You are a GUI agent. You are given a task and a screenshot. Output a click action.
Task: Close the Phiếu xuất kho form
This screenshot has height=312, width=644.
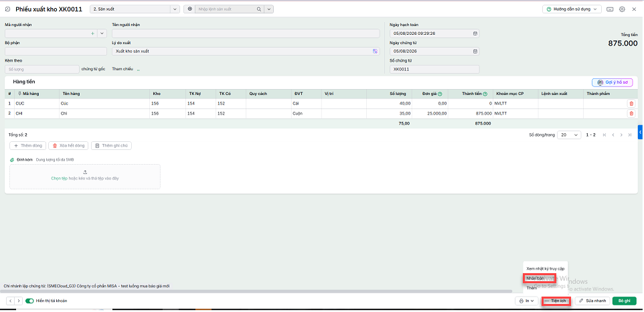[x=634, y=9]
